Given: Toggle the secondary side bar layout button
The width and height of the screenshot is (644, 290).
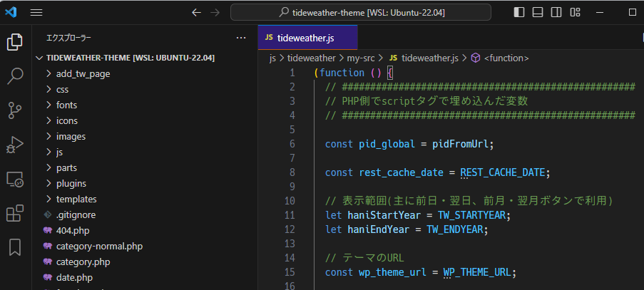Looking at the screenshot, I should pos(556,12).
